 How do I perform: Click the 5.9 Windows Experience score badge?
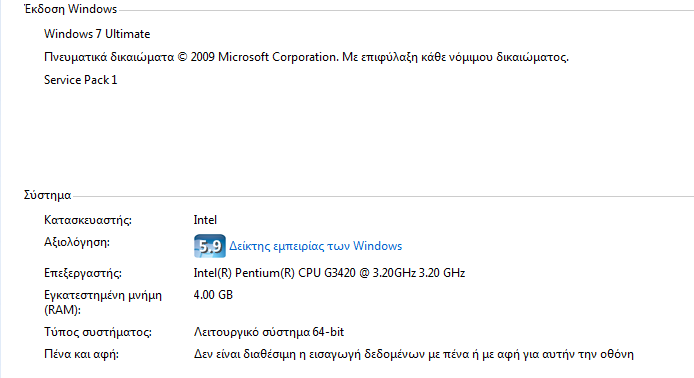point(210,246)
